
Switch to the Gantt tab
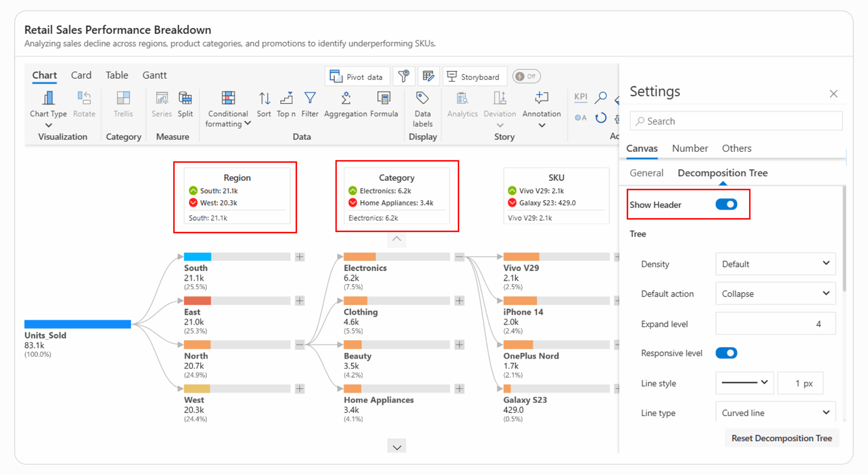tap(155, 75)
